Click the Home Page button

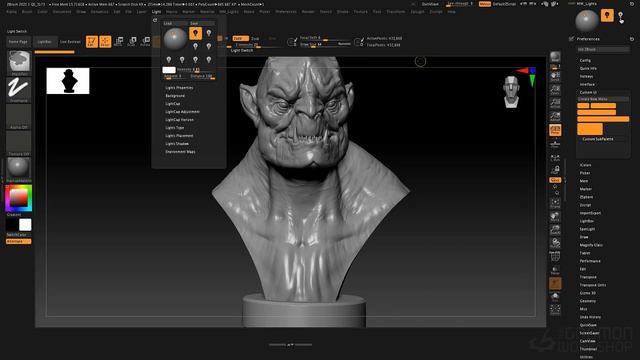(18, 42)
